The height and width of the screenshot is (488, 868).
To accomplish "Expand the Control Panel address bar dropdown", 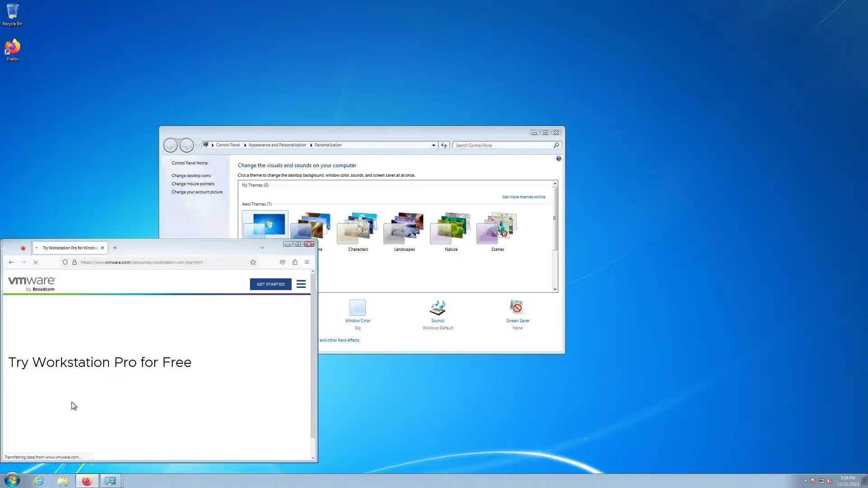I will click(434, 145).
